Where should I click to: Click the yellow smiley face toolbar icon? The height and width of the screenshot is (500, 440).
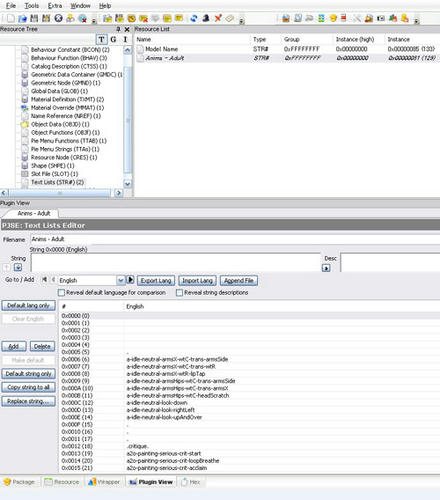333,18
